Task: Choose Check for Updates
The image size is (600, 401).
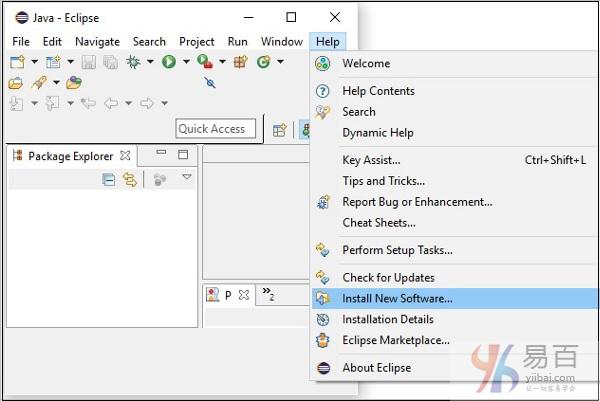Action: point(455,278)
